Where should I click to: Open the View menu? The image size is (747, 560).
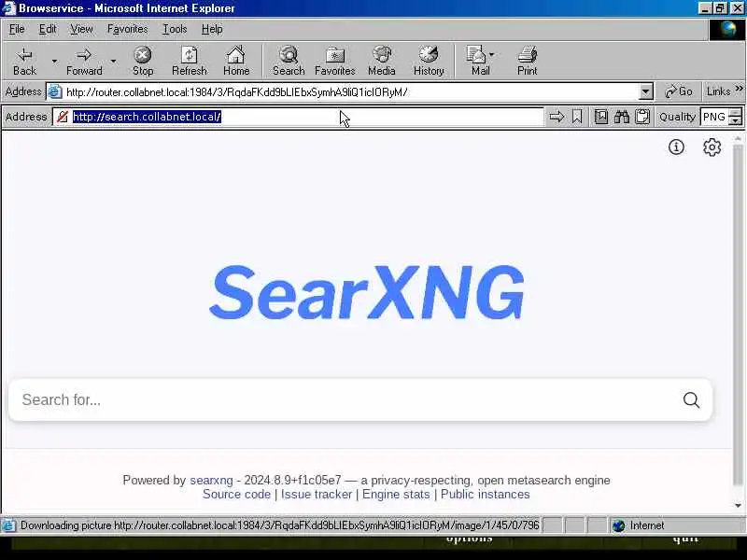(81, 29)
